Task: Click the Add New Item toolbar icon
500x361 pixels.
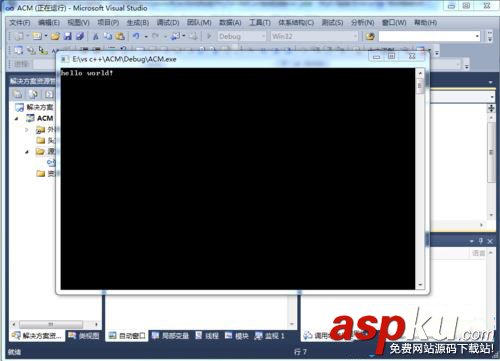Action: pyautogui.click(x=37, y=36)
